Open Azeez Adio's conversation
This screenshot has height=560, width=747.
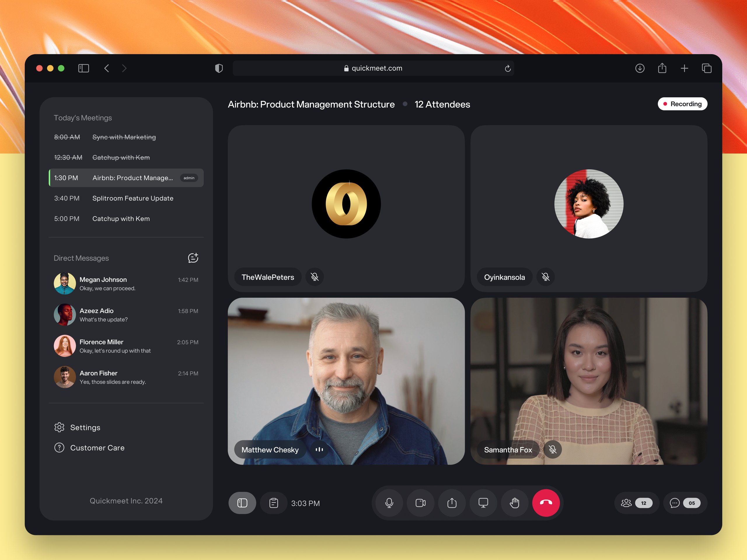pyautogui.click(x=126, y=315)
